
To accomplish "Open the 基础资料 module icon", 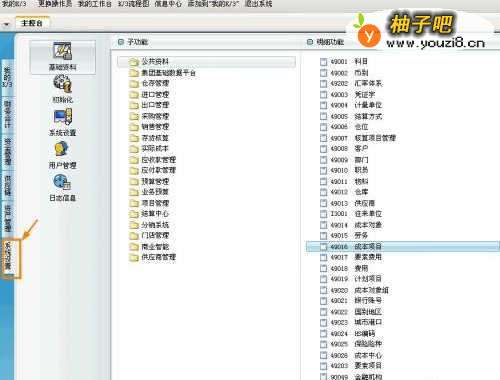I will (x=62, y=52).
